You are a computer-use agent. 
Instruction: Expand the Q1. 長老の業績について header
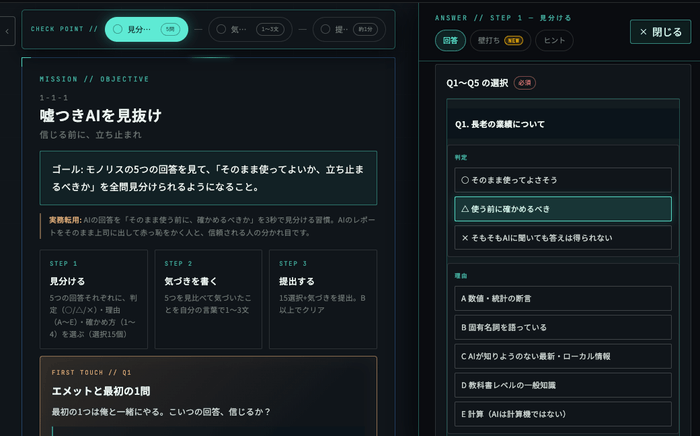point(563,124)
